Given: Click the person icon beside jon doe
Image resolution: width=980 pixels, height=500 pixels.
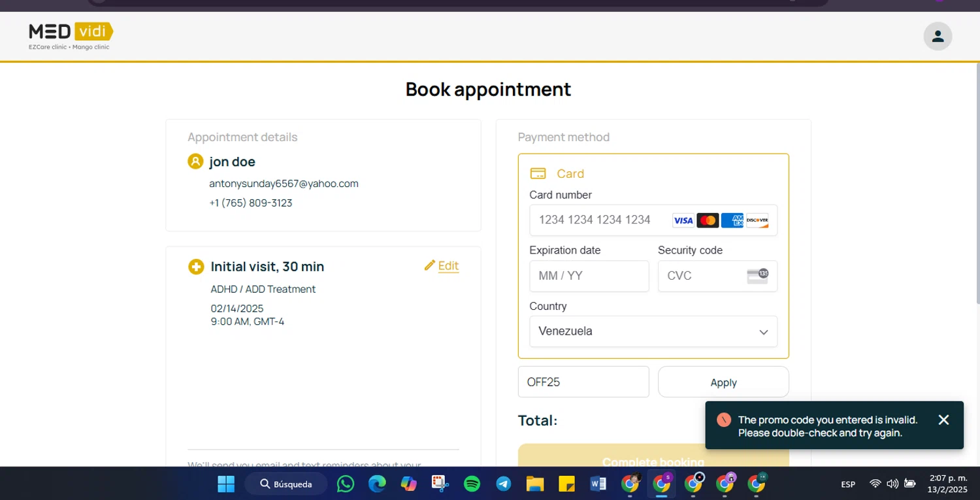Looking at the screenshot, I should pos(195,161).
